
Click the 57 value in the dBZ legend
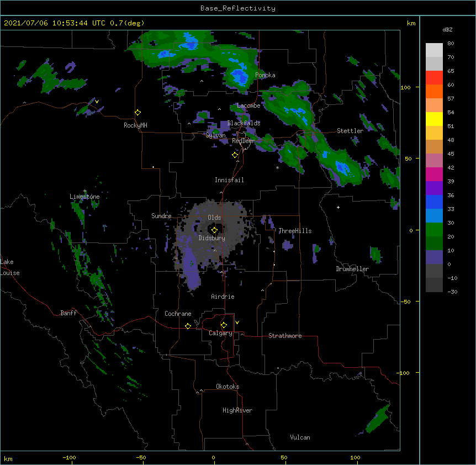451,99
